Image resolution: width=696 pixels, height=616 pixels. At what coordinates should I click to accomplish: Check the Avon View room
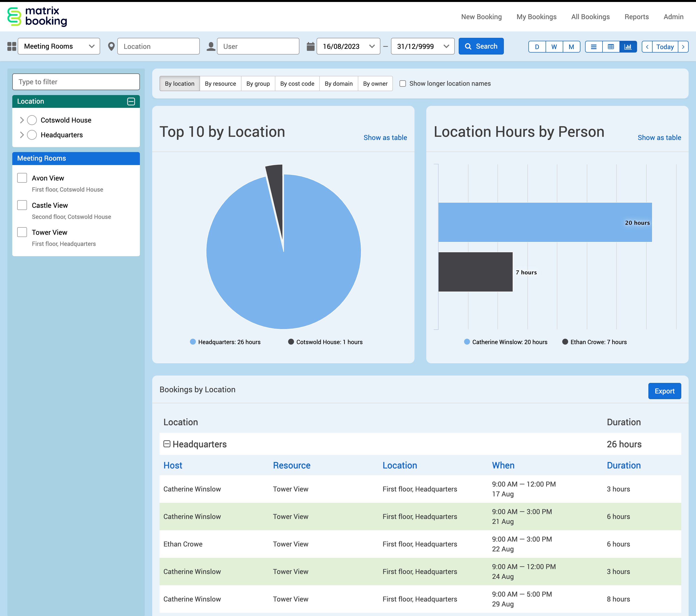pos(22,178)
